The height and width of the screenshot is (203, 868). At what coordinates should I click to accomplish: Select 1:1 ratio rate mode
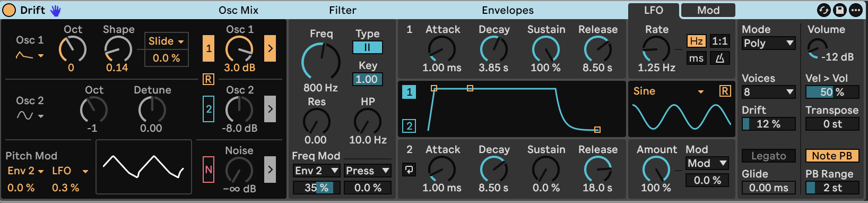[719, 41]
